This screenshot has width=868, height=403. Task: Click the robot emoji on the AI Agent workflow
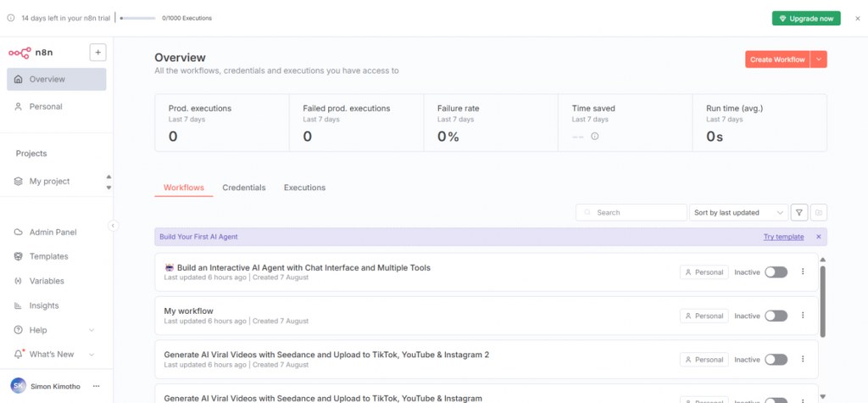pyautogui.click(x=170, y=268)
